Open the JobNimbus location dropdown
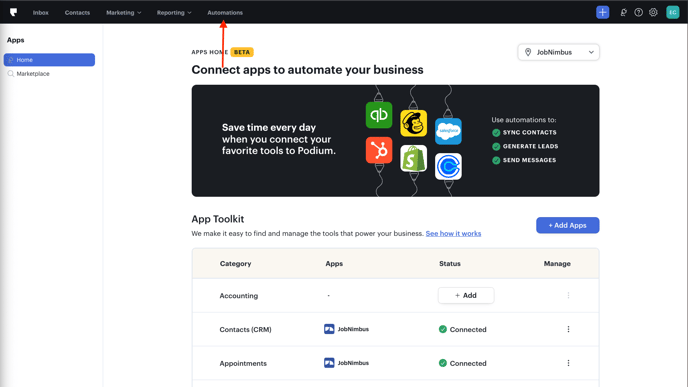This screenshot has width=688, height=387. coord(558,52)
